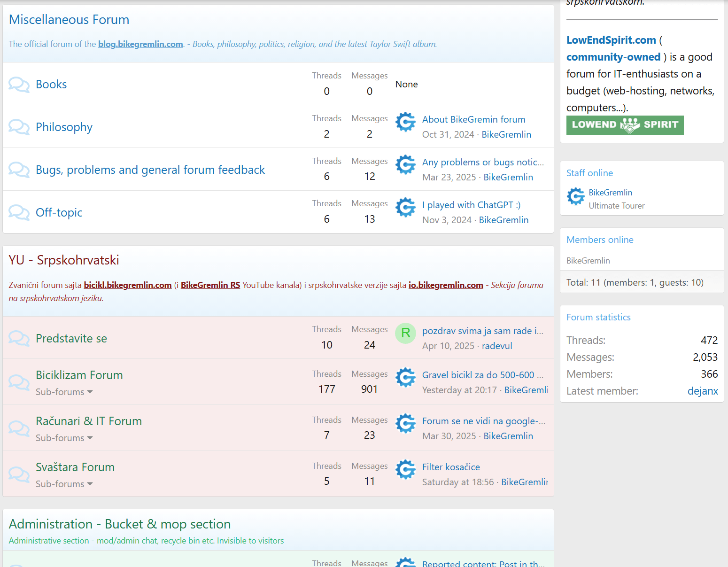
Task: Click the 'Saturday at 18:56' timestamp
Action: click(458, 482)
